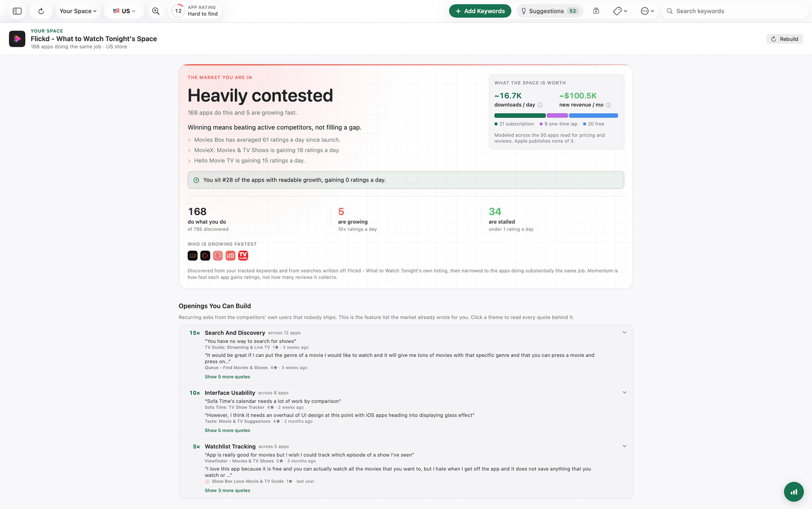Open the green chart floating button
812x509 pixels.
[x=794, y=492]
